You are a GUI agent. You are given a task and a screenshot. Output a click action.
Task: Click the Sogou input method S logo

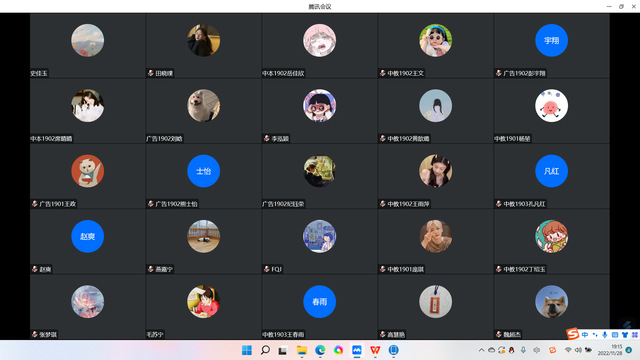[573, 334]
